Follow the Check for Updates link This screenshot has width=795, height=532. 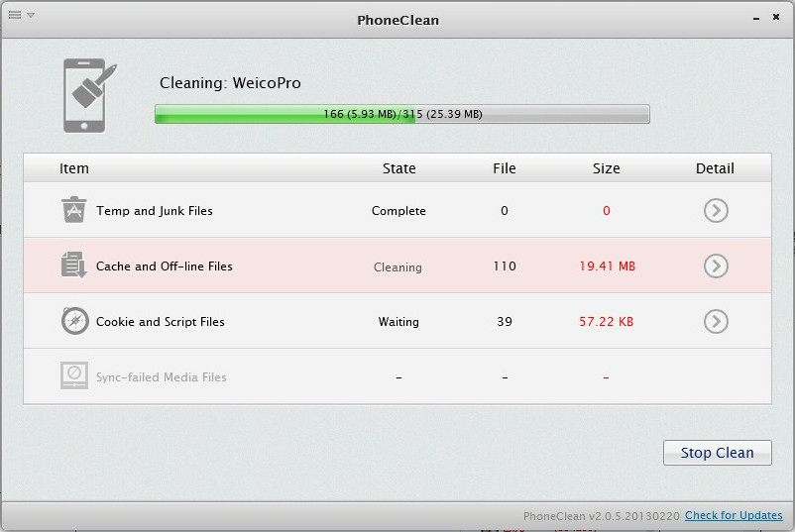pyautogui.click(x=734, y=515)
